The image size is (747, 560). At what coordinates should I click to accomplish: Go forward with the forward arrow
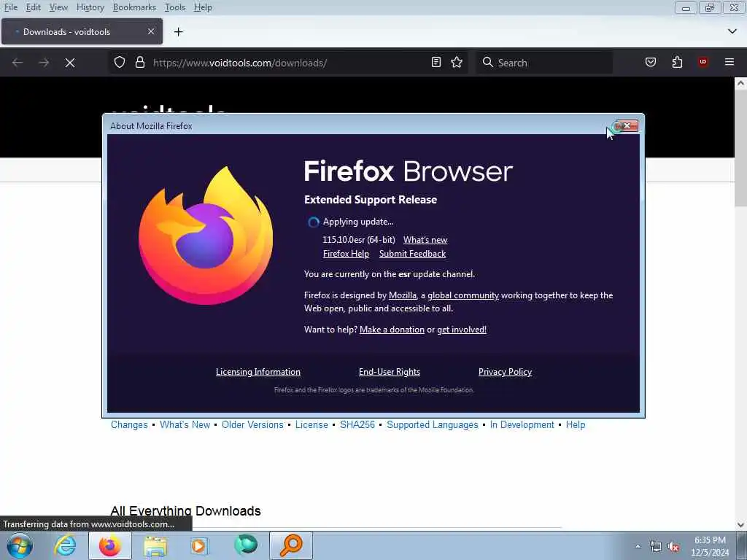click(x=44, y=63)
